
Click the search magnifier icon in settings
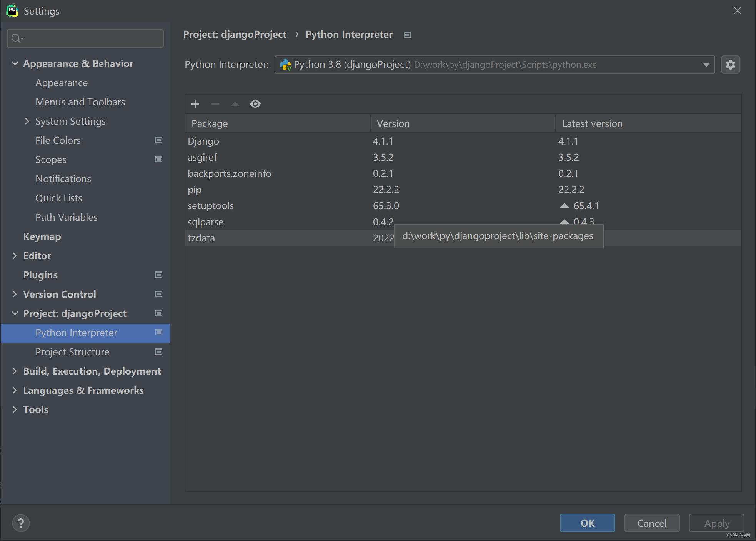(17, 38)
